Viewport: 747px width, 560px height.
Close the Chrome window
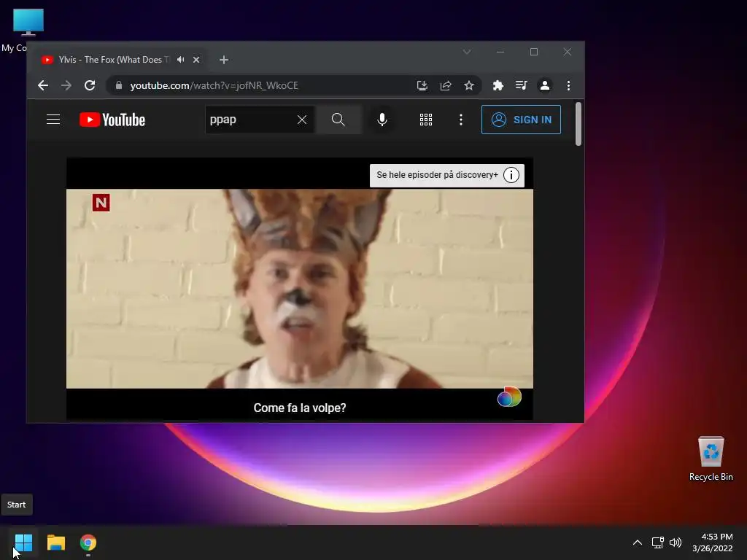568,52
